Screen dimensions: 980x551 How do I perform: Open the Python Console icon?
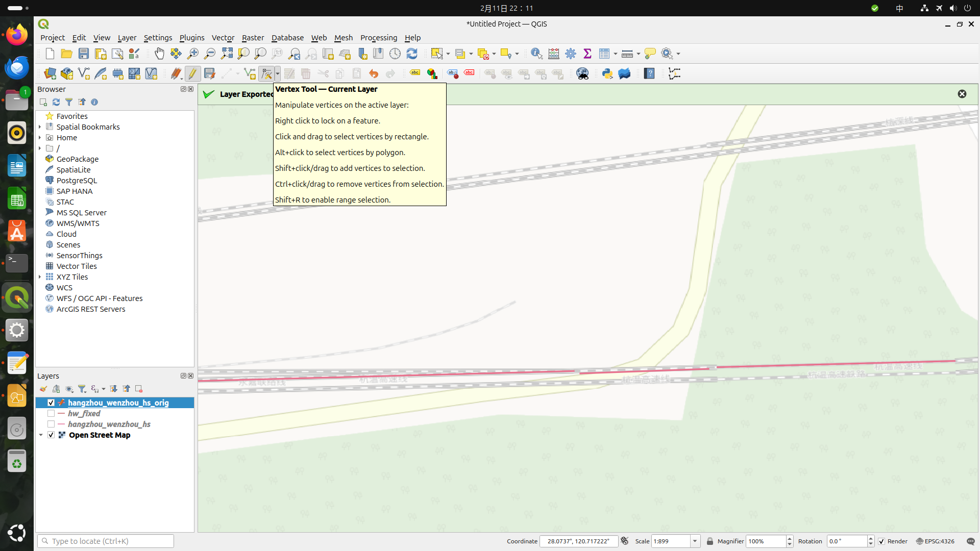(607, 73)
